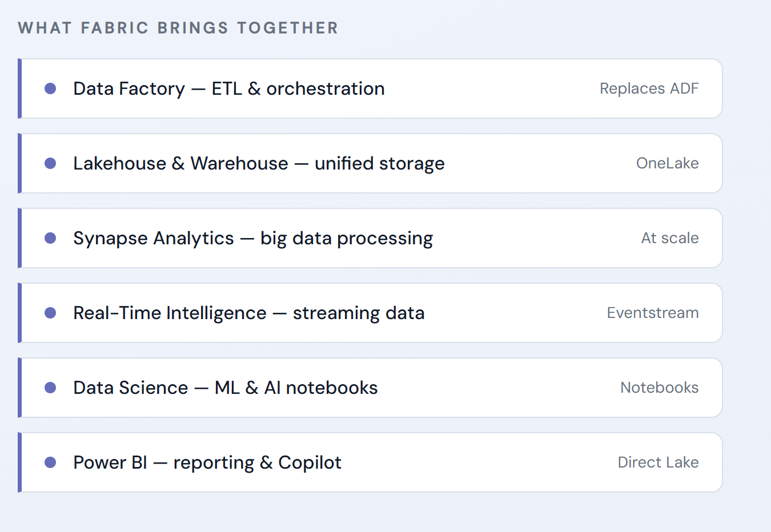Click the What Fabric Brings Together heading

(178, 28)
